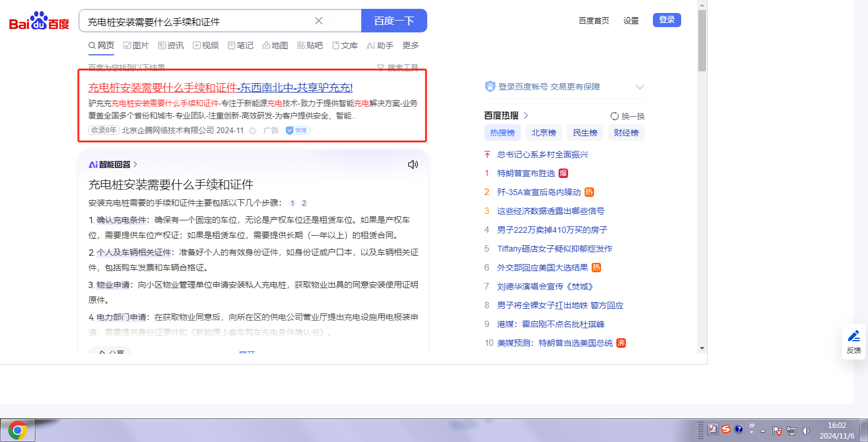Open the 反馈 feedback pencil icon
This screenshot has width=868, height=442.
click(853, 337)
